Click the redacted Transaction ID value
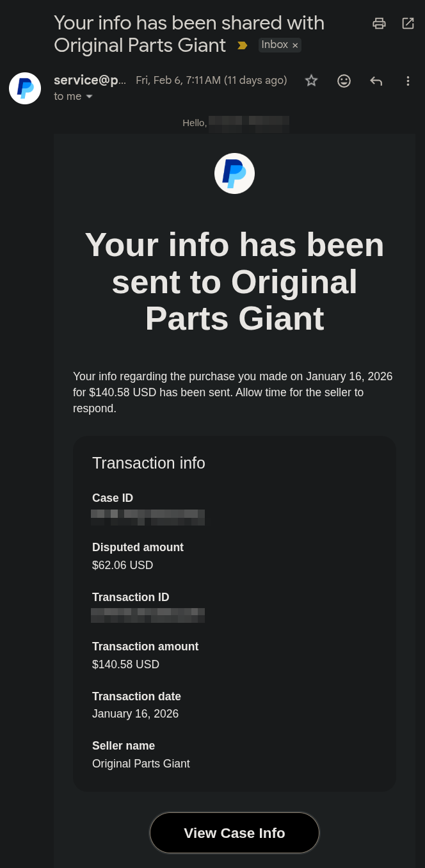 (148, 616)
